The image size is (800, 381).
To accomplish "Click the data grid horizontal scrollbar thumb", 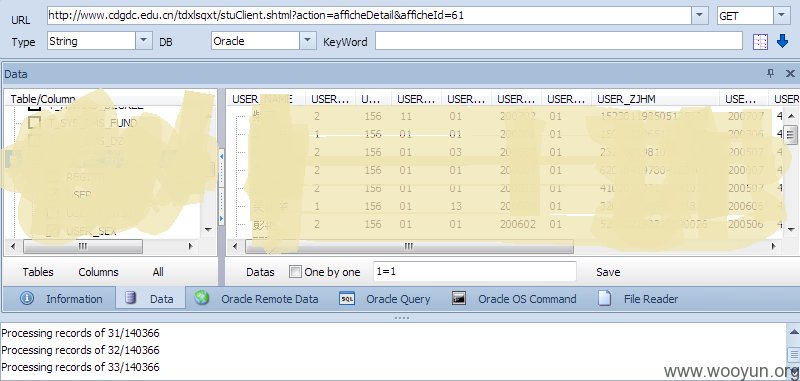I will 409,247.
